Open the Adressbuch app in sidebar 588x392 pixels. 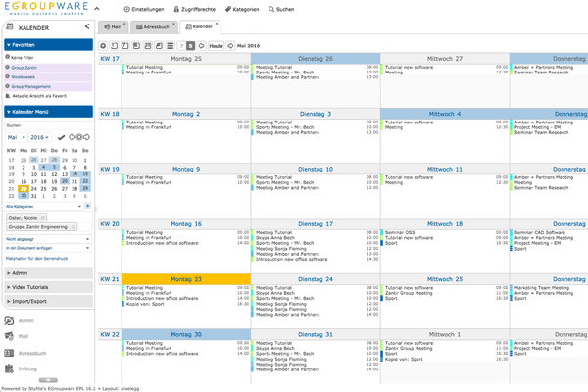coord(31,353)
